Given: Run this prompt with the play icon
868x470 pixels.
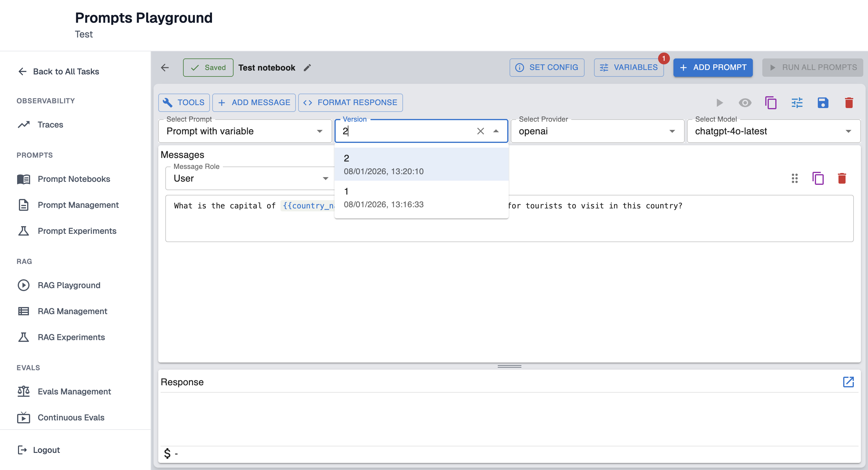Looking at the screenshot, I should 719,102.
